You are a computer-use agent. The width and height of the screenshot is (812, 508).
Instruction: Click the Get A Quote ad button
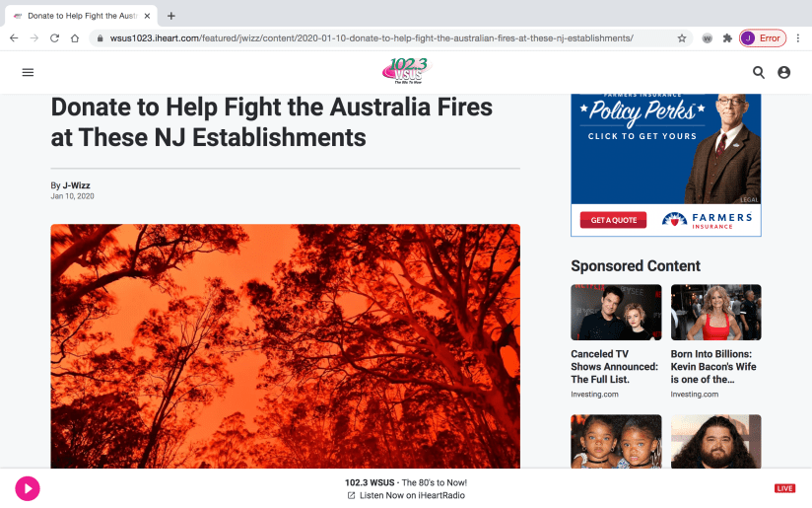(613, 220)
